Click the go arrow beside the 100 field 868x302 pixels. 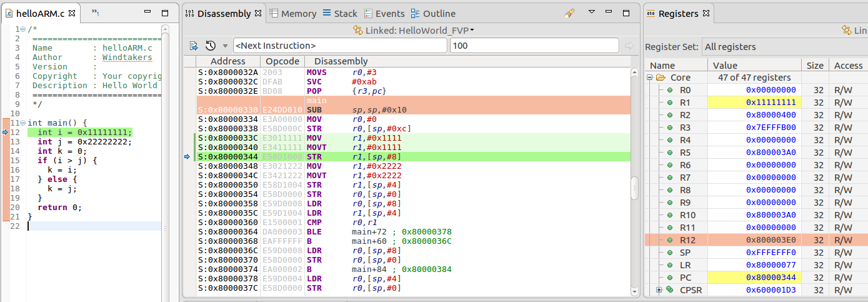629,46
